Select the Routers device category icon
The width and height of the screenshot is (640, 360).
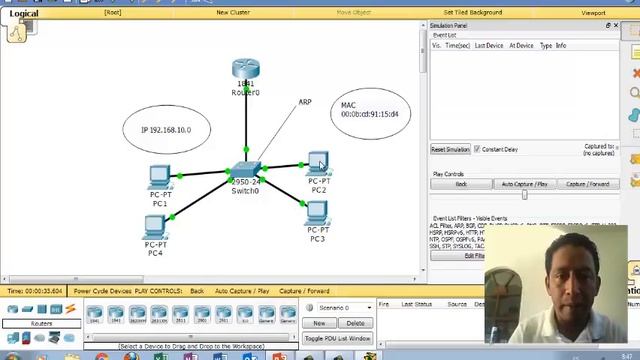coord(13,309)
